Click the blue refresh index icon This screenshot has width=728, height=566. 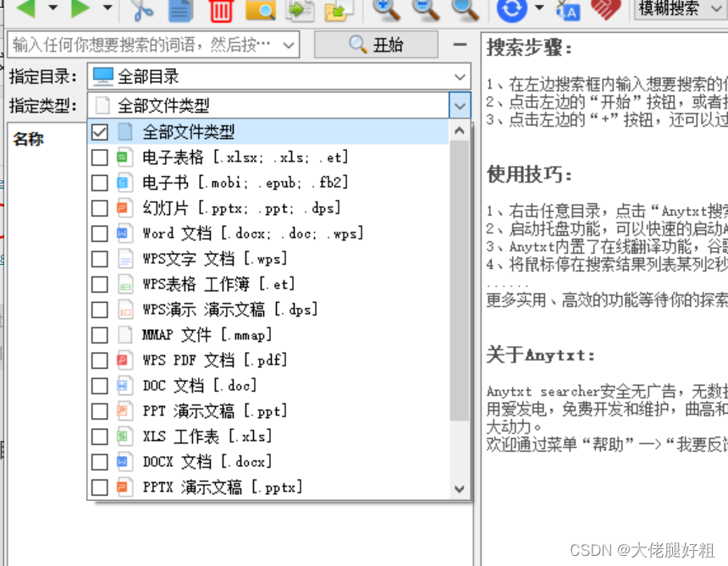click(x=511, y=9)
